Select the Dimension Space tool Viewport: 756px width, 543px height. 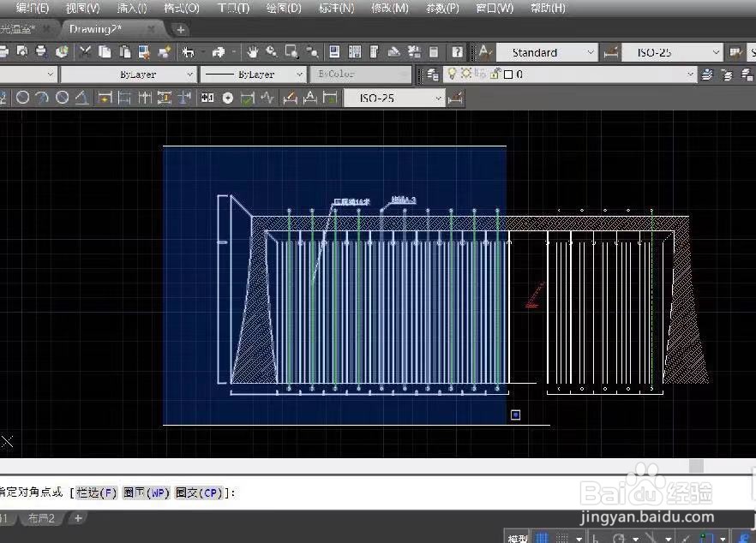165,98
